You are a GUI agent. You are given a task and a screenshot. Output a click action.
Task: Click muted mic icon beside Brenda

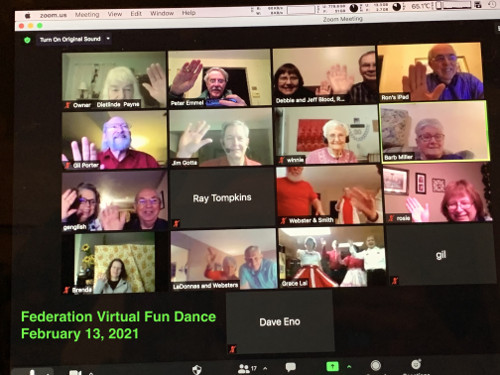(67, 290)
